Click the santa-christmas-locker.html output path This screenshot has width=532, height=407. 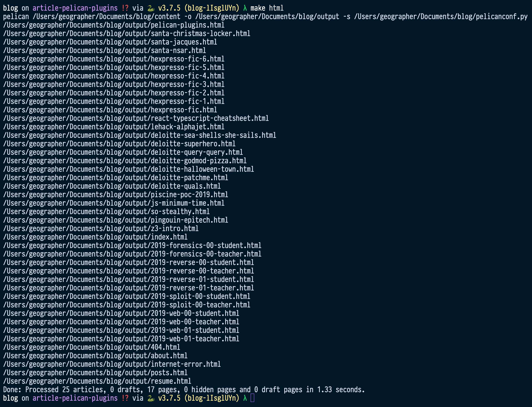click(x=126, y=33)
